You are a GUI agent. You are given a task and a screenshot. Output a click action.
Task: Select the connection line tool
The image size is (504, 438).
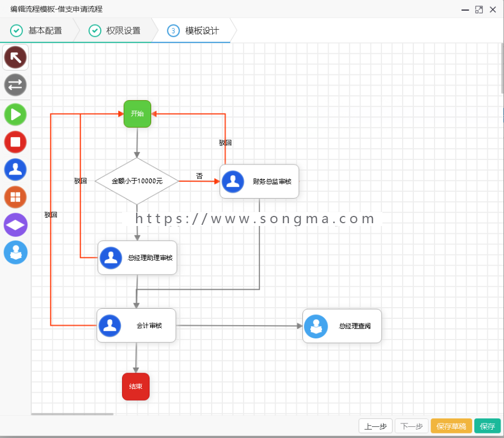pyautogui.click(x=16, y=85)
